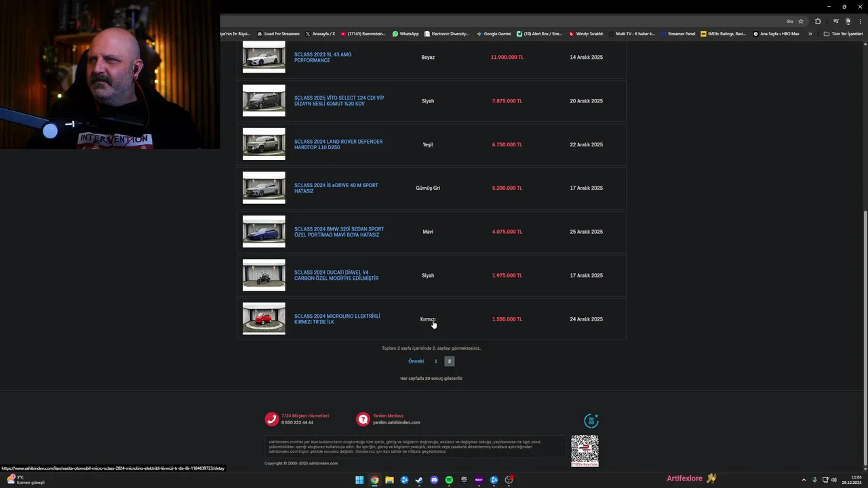Open the SL 43 AMG Performance listing
This screenshot has width=868, height=488.
[x=323, y=58]
